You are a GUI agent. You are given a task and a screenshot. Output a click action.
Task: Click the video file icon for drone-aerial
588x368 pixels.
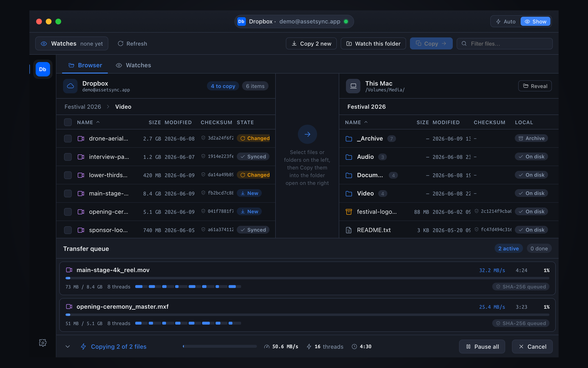click(x=81, y=139)
